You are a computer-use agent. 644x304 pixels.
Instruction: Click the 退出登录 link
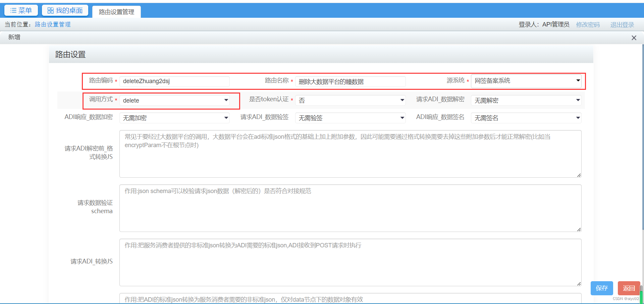(x=622, y=24)
